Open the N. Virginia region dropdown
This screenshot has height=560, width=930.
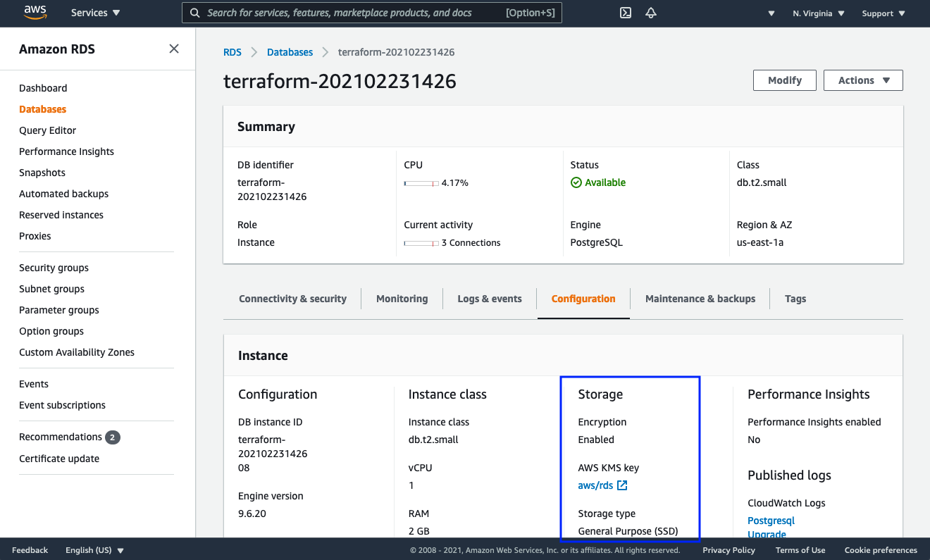click(819, 13)
